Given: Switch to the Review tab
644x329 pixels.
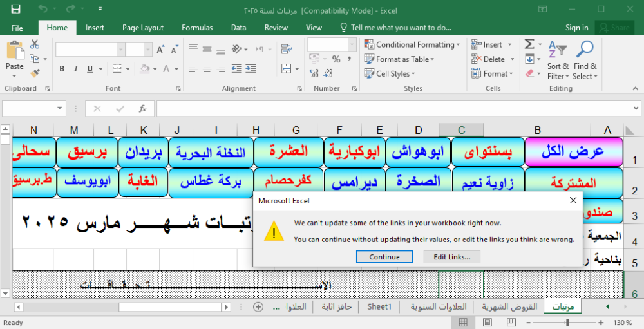Looking at the screenshot, I should pos(276,28).
